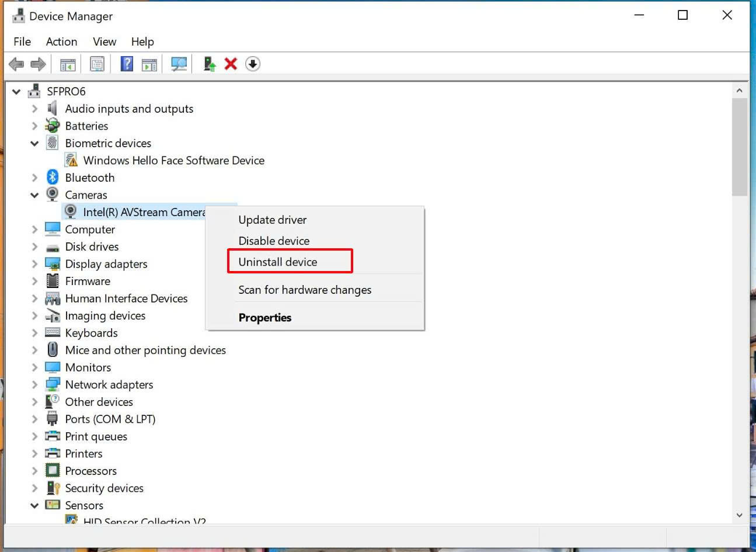Select the Printers category label
Screen dimensions: 756x552
click(83, 453)
